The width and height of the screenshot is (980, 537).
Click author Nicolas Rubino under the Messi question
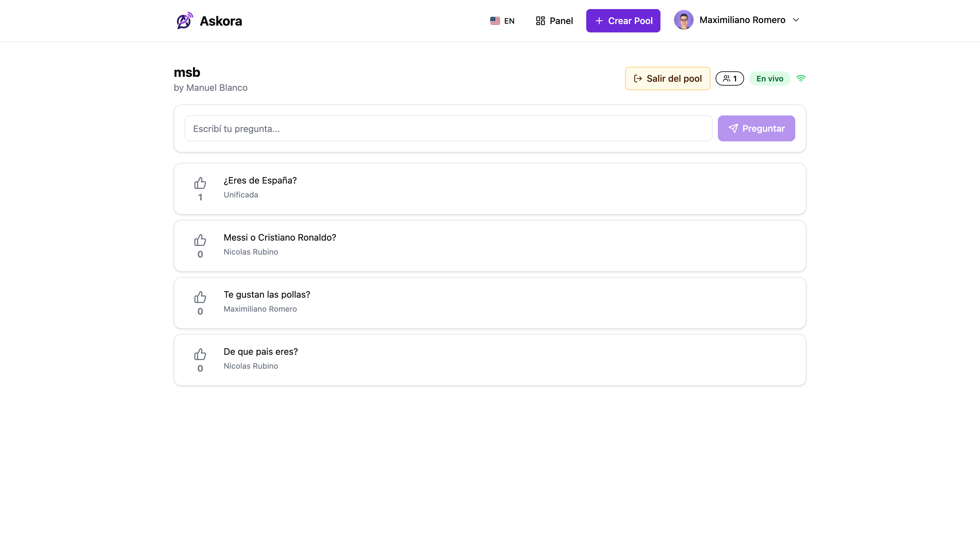(x=251, y=252)
